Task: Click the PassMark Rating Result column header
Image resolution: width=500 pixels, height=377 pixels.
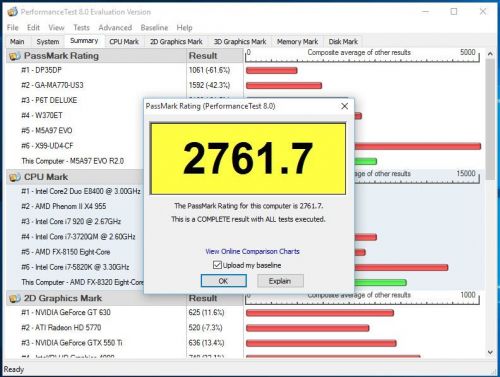Action: [x=215, y=56]
